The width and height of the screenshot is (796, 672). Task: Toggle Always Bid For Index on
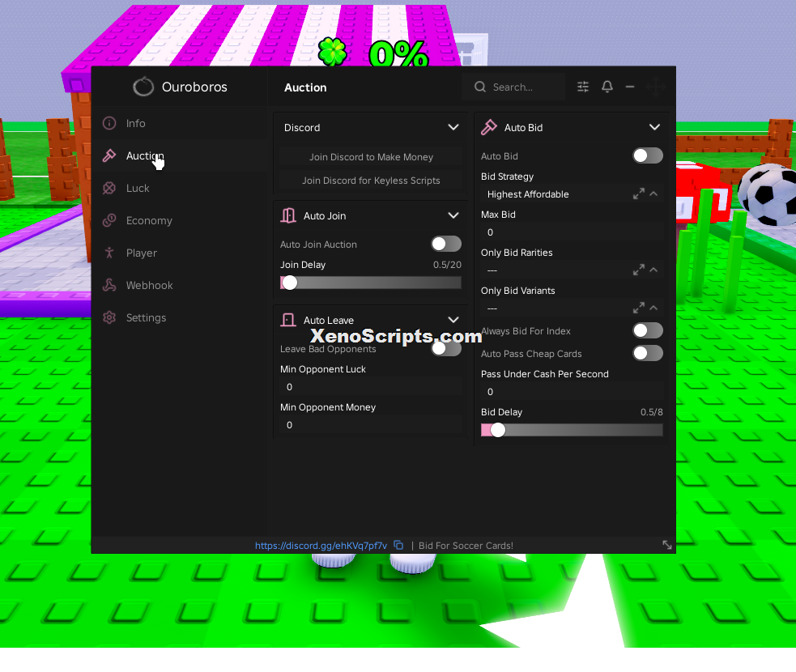point(647,331)
